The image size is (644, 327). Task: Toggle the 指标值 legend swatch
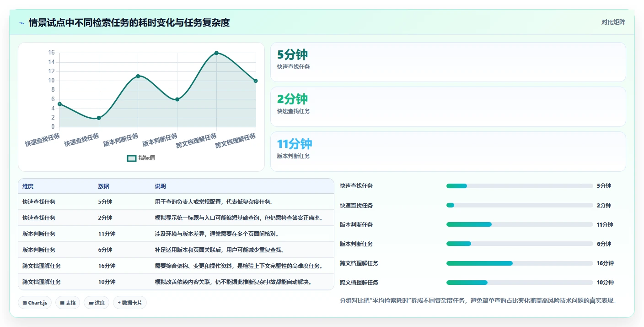(x=132, y=158)
